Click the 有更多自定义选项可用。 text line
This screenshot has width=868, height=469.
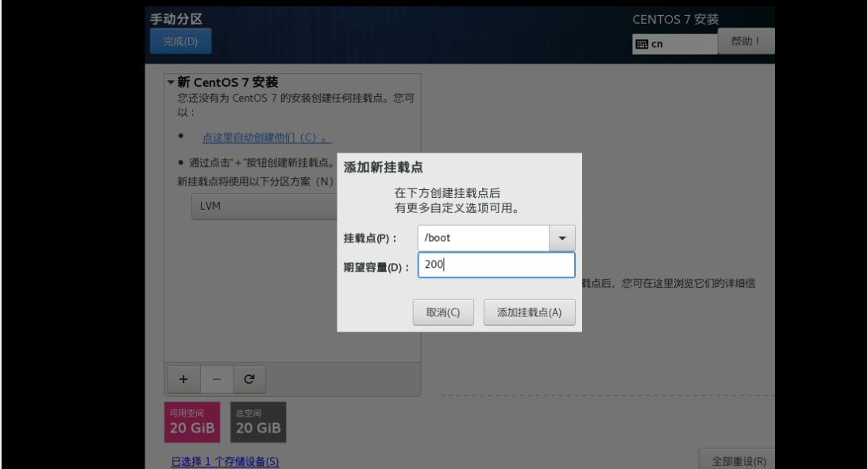click(457, 208)
